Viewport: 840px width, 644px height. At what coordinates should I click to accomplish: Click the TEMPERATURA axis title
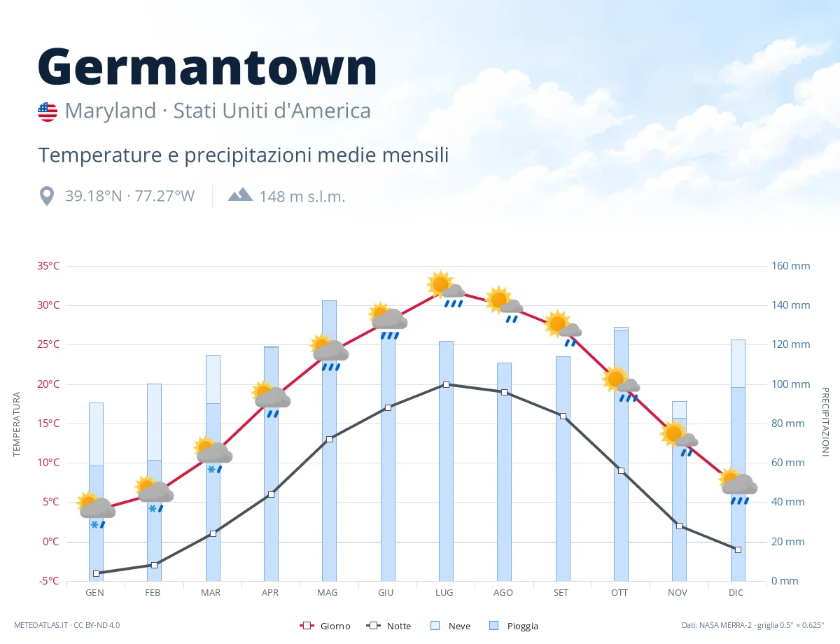[17, 424]
